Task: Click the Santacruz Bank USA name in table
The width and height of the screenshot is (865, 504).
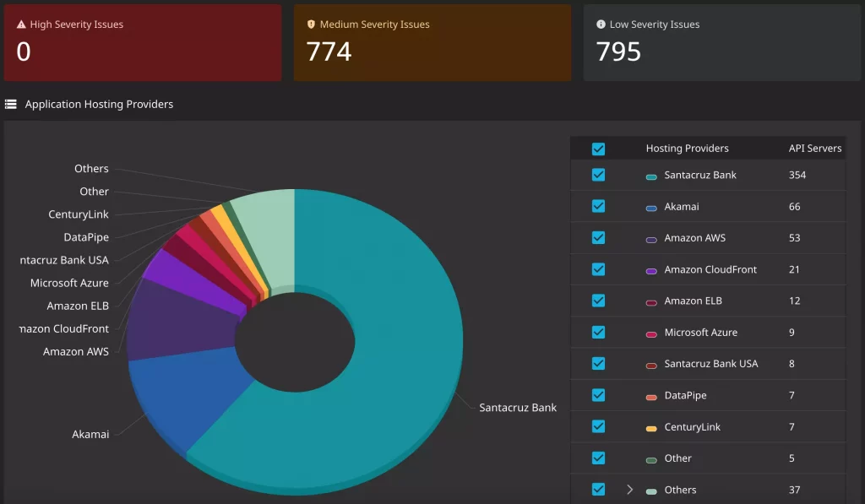Action: click(x=711, y=364)
